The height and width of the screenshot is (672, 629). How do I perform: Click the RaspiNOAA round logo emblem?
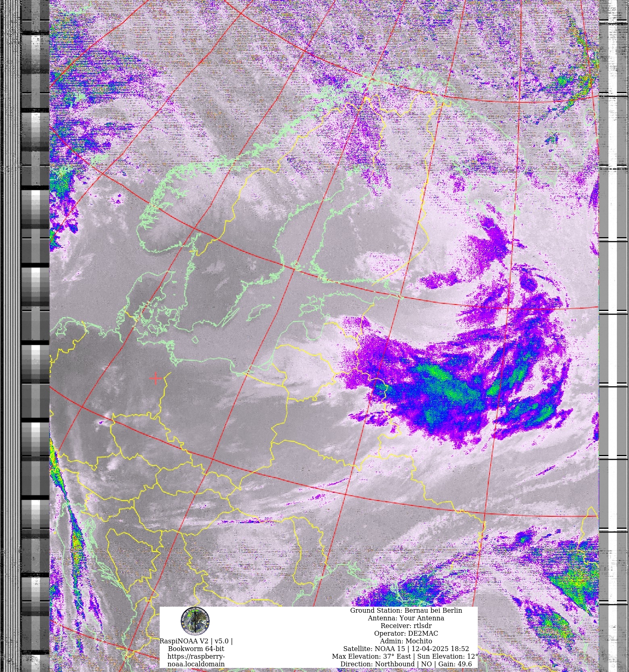[195, 621]
